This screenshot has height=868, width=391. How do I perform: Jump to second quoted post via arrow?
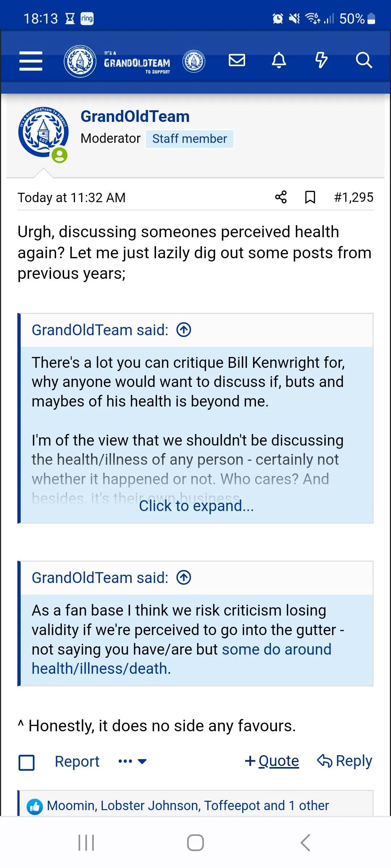pyautogui.click(x=184, y=578)
